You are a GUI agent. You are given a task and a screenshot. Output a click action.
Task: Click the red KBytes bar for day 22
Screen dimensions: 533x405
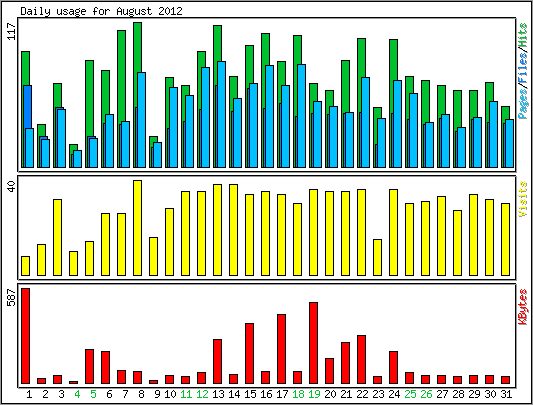361,359
